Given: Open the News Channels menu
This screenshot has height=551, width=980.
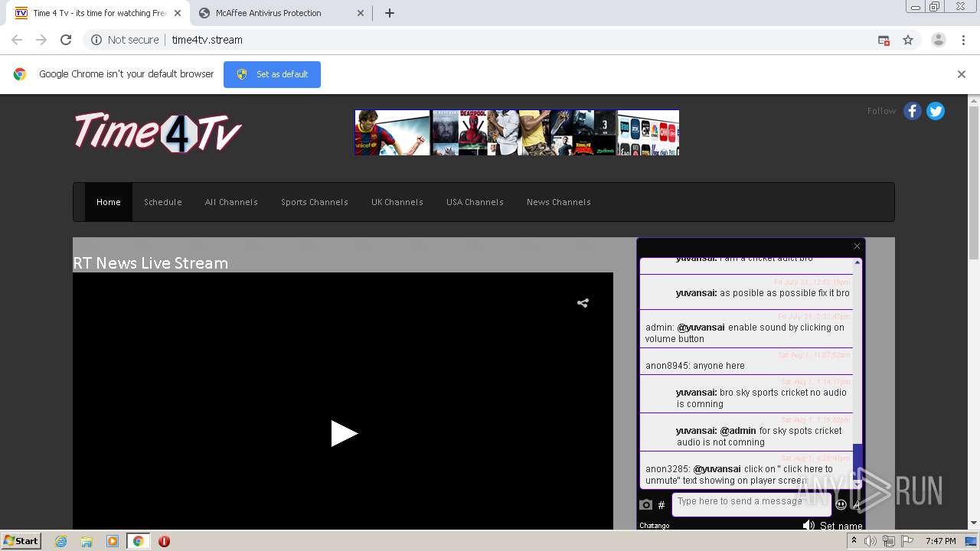Looking at the screenshot, I should (559, 202).
